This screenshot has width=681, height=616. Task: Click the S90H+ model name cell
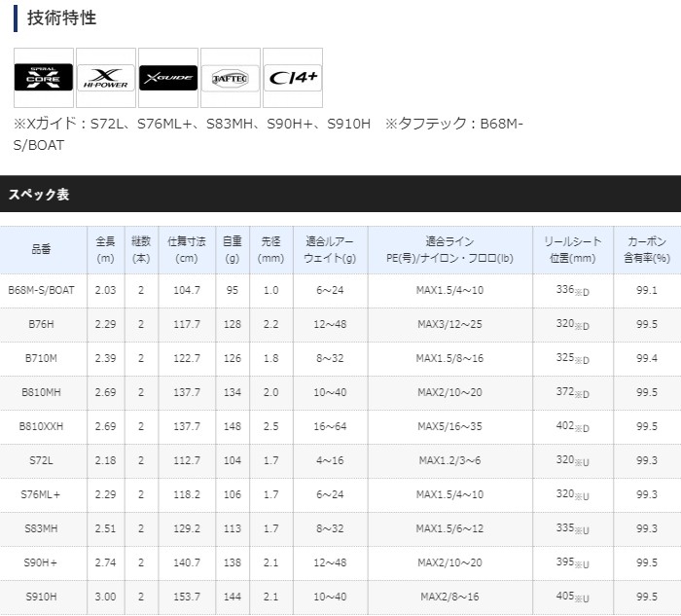(x=41, y=562)
